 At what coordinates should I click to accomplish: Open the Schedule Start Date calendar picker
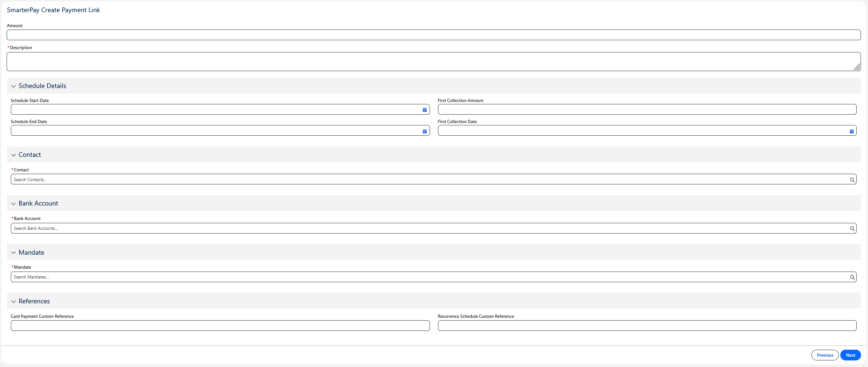(x=424, y=110)
